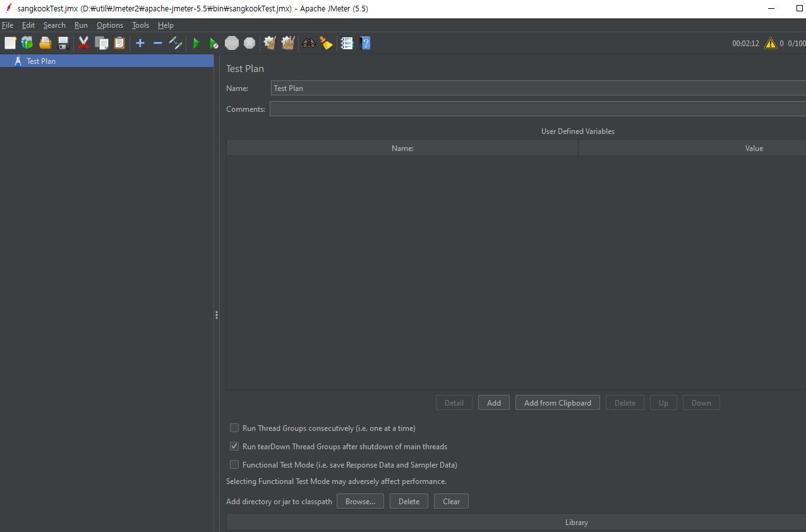Viewport: 806px width, 532px height.
Task: Select the Test Plan tree node
Action: click(x=41, y=61)
